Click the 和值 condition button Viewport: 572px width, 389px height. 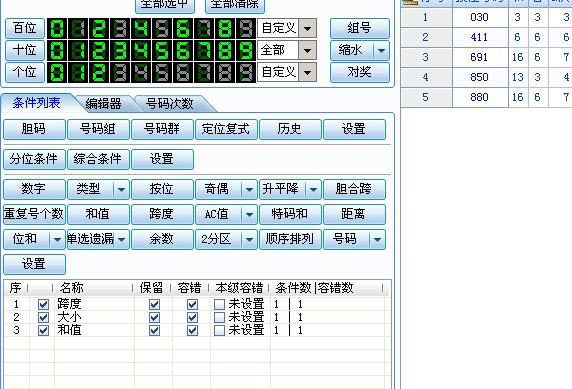tap(98, 214)
